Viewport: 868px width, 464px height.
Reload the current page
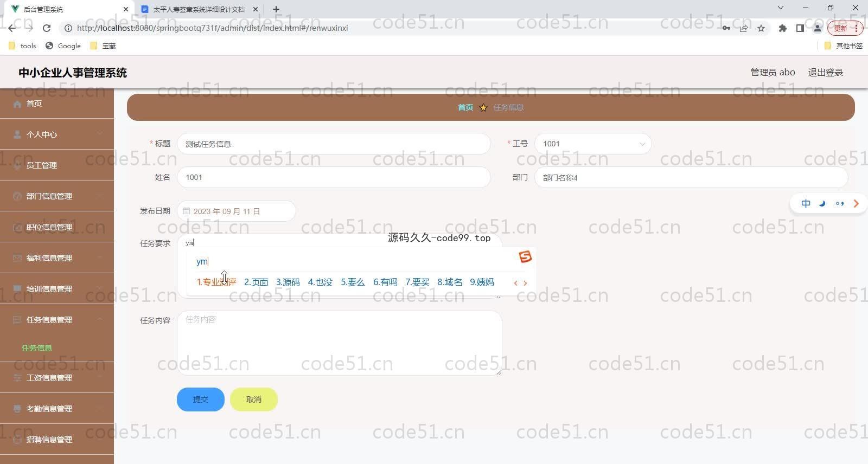point(47,28)
